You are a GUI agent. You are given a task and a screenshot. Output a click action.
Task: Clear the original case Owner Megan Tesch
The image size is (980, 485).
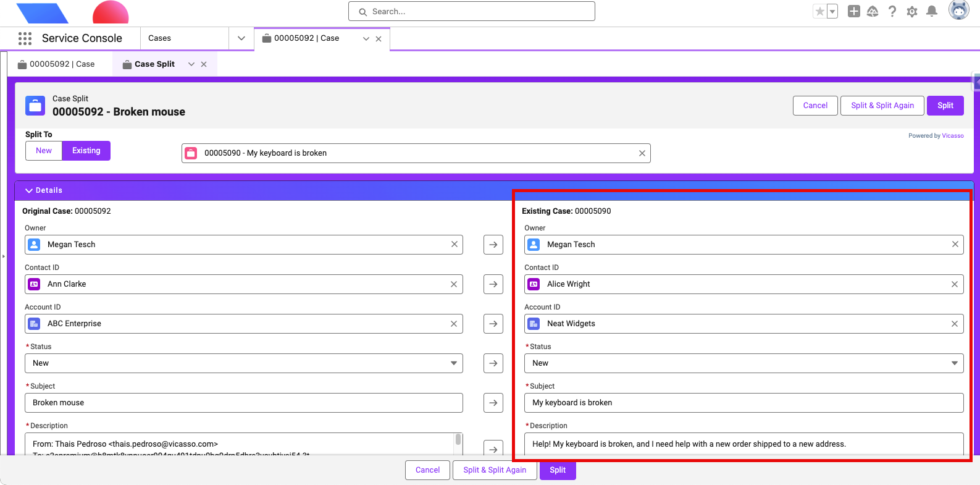click(454, 245)
